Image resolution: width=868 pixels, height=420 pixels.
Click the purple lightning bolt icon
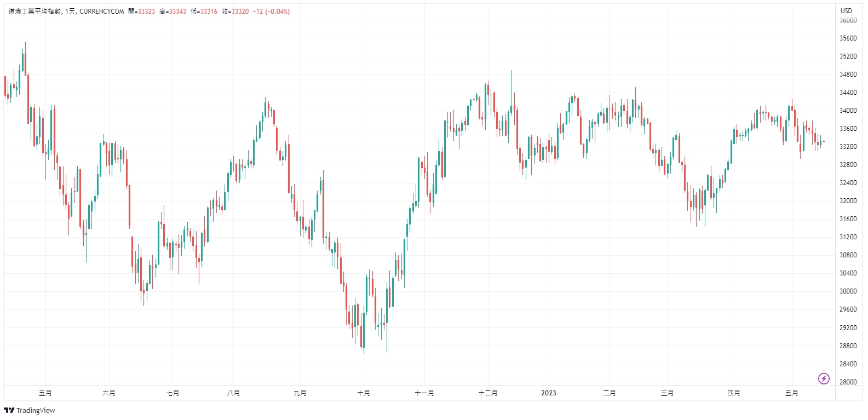point(824,378)
